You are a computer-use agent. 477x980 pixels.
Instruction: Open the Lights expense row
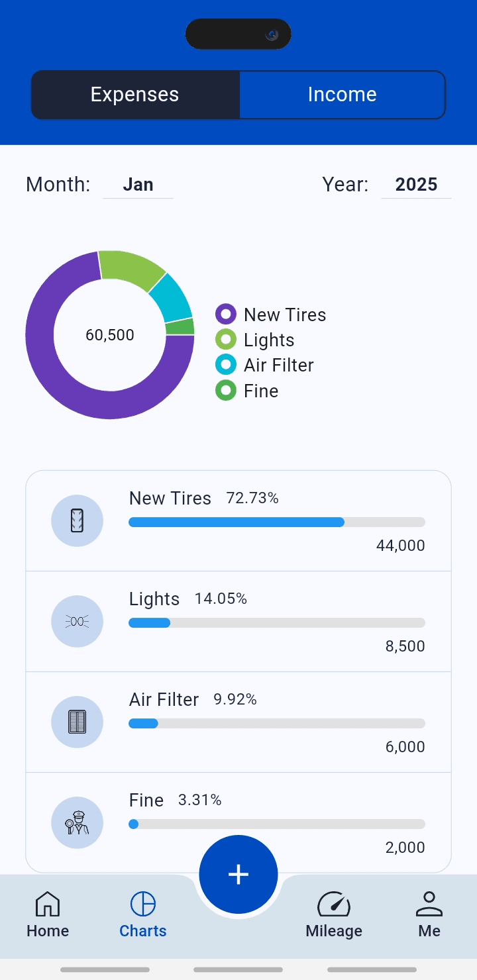tap(238, 622)
